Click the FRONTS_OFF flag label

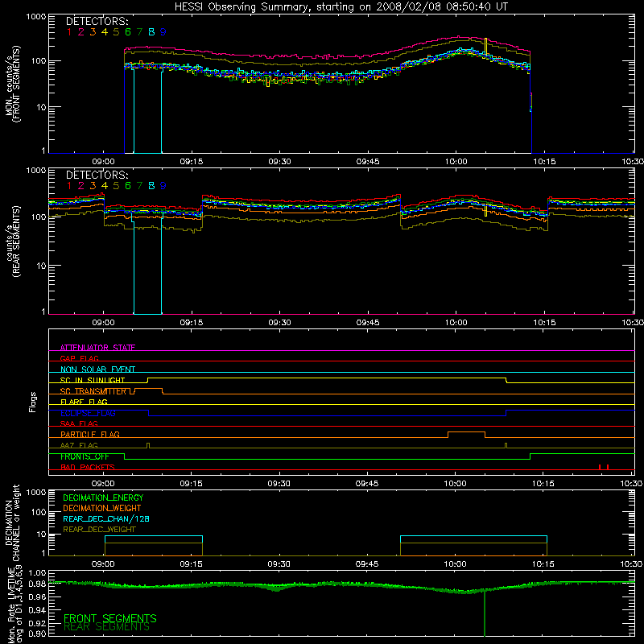pyautogui.click(x=85, y=456)
